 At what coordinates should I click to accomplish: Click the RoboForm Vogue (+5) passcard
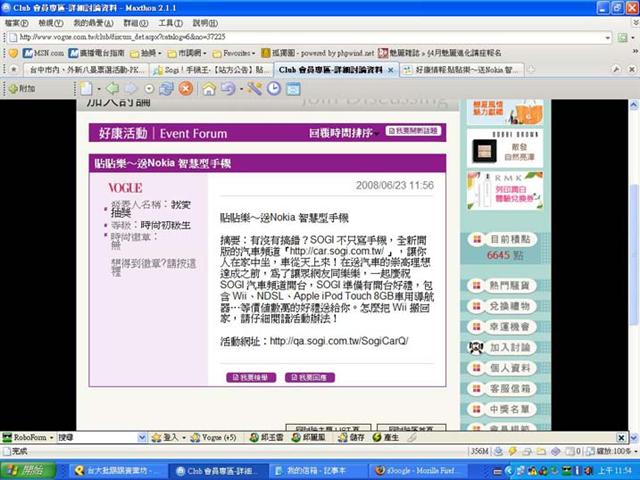tap(213, 438)
